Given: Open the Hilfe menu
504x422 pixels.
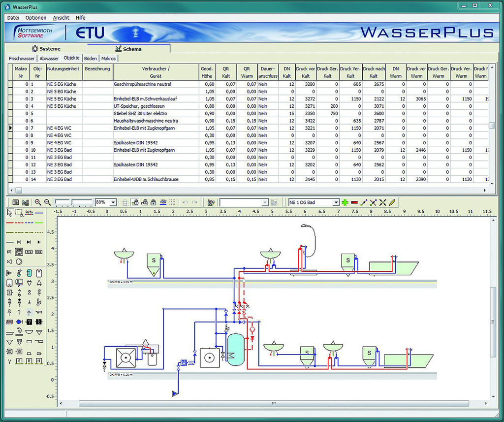Looking at the screenshot, I should click(x=81, y=18).
